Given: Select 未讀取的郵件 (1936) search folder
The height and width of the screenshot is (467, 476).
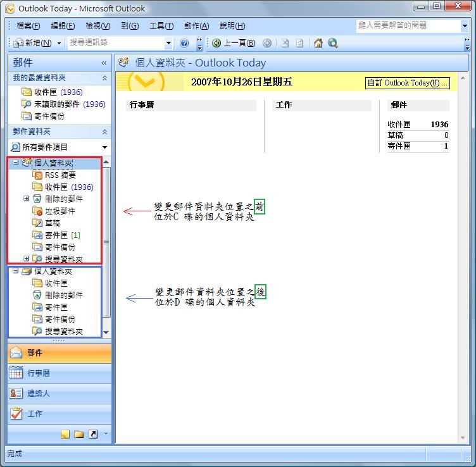Looking at the screenshot, I should point(63,104).
